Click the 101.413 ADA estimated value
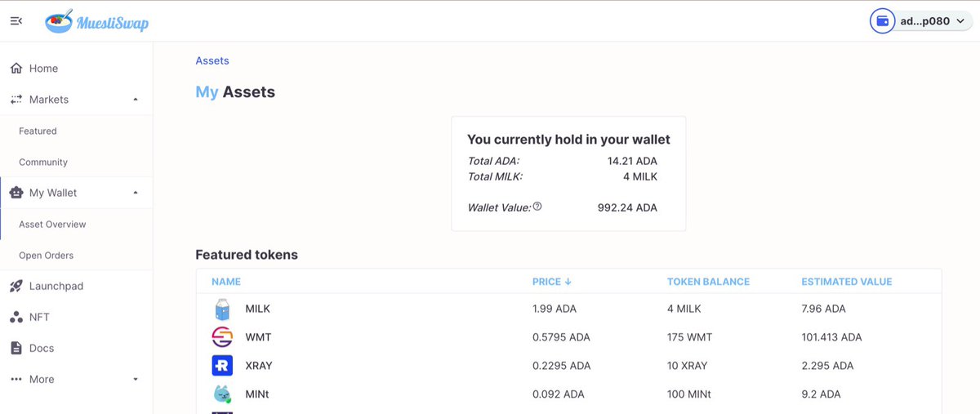980x414 pixels. pyautogui.click(x=832, y=337)
